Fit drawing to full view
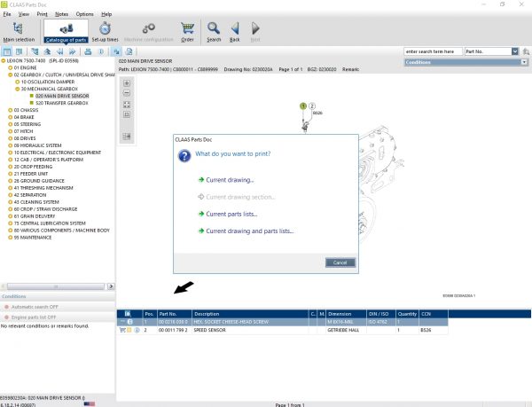This screenshot has height=407, width=532. pos(127,105)
